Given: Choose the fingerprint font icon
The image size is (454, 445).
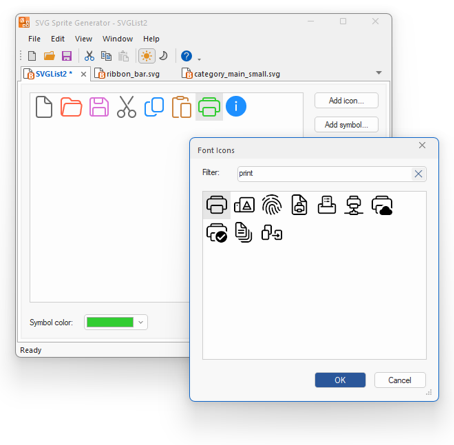Looking at the screenshot, I should click(272, 205).
